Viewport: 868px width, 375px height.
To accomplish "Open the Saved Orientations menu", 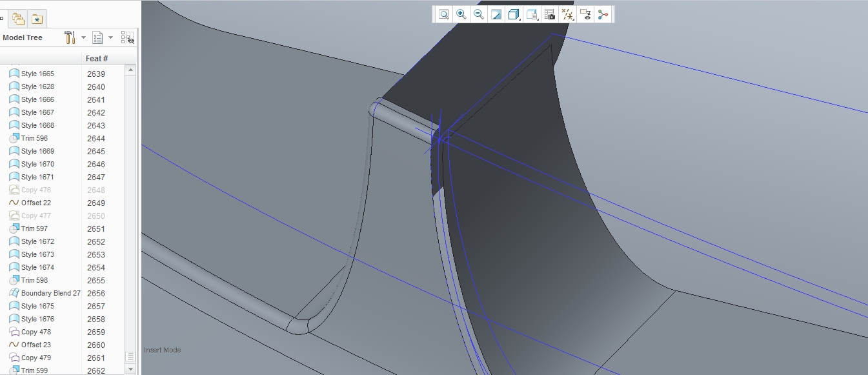I will pos(532,14).
